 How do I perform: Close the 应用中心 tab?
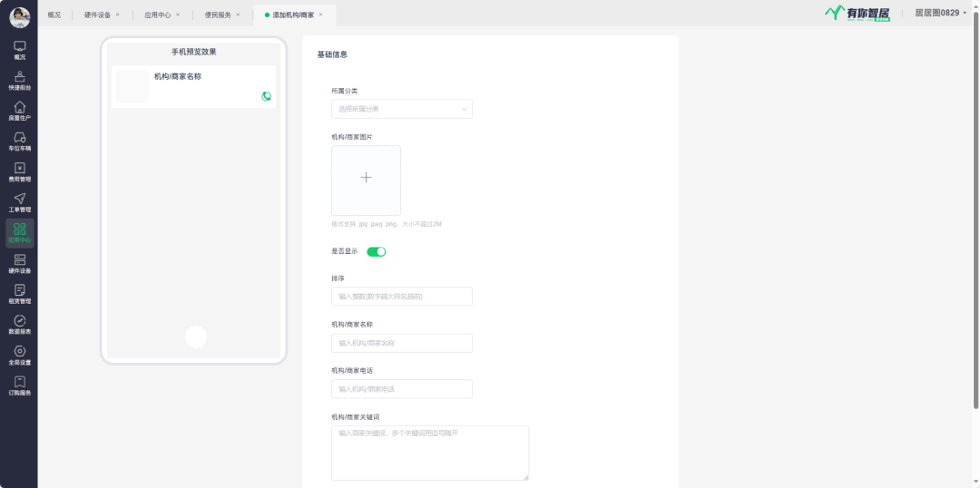click(x=178, y=15)
